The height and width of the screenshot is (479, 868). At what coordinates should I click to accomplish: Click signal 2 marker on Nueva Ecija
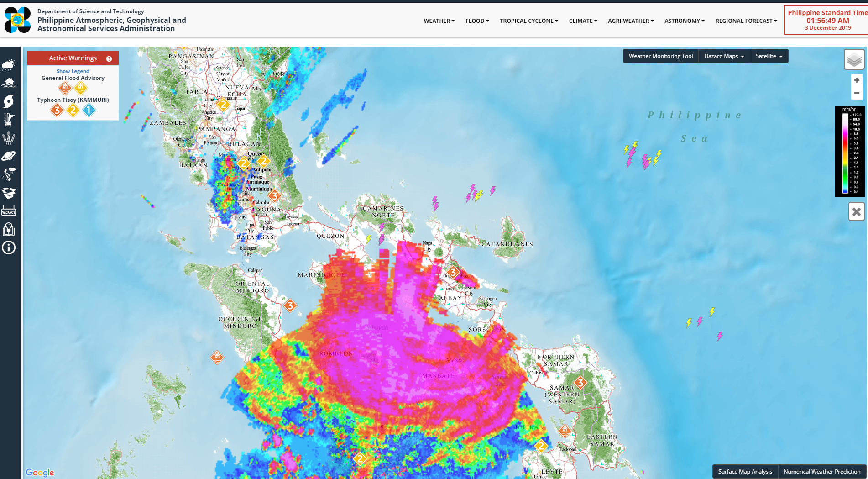[x=223, y=105]
